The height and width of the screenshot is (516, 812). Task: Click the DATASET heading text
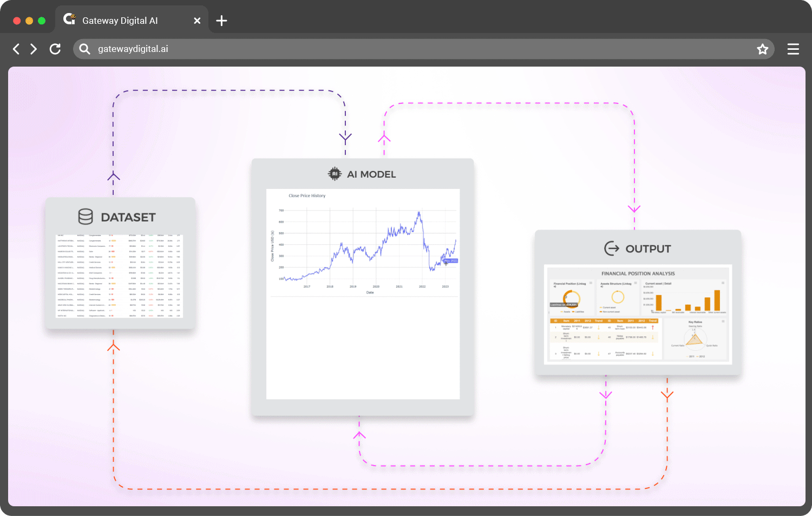point(128,217)
